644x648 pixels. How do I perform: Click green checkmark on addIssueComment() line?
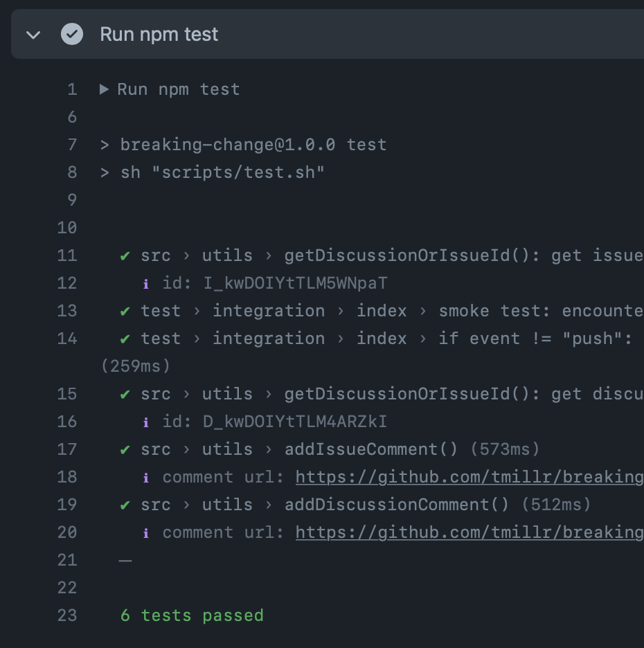[125, 450]
